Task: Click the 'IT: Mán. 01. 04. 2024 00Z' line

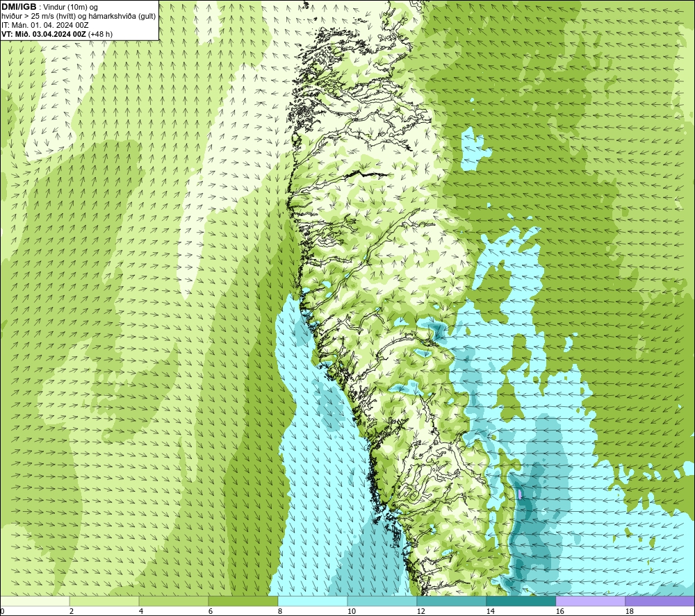Action: point(44,25)
